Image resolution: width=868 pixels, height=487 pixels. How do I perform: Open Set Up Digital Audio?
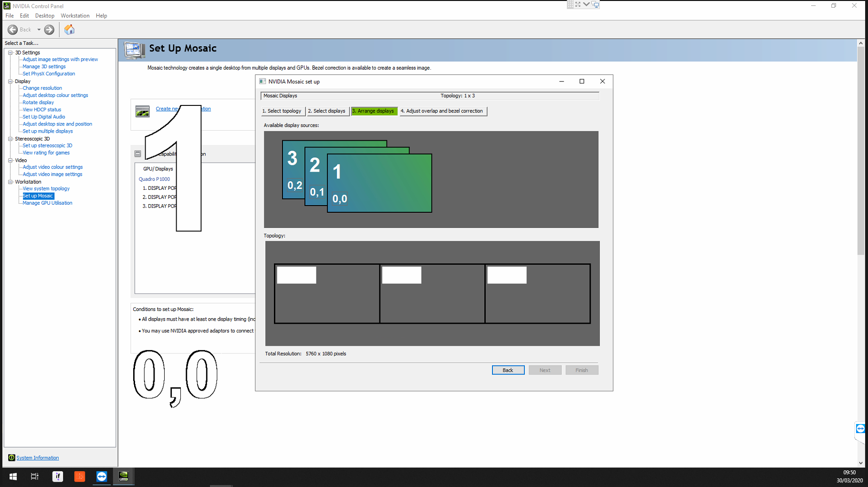(43, 117)
